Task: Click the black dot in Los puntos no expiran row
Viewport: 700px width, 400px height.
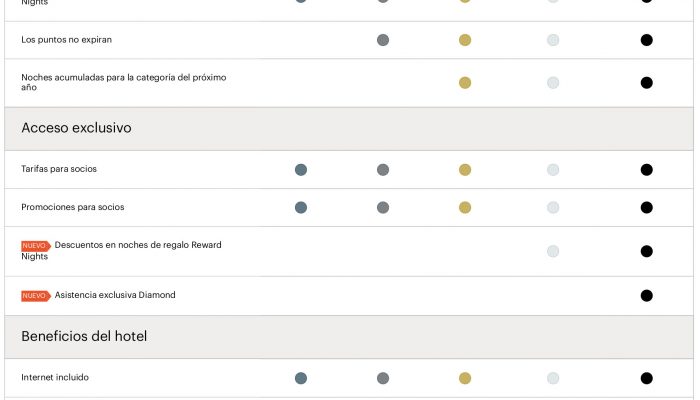Action: pos(646,40)
